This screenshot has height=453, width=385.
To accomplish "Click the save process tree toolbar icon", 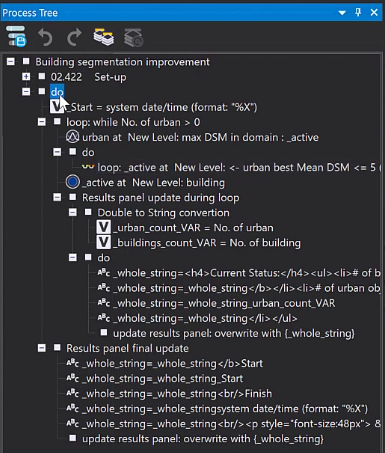I will [16, 36].
